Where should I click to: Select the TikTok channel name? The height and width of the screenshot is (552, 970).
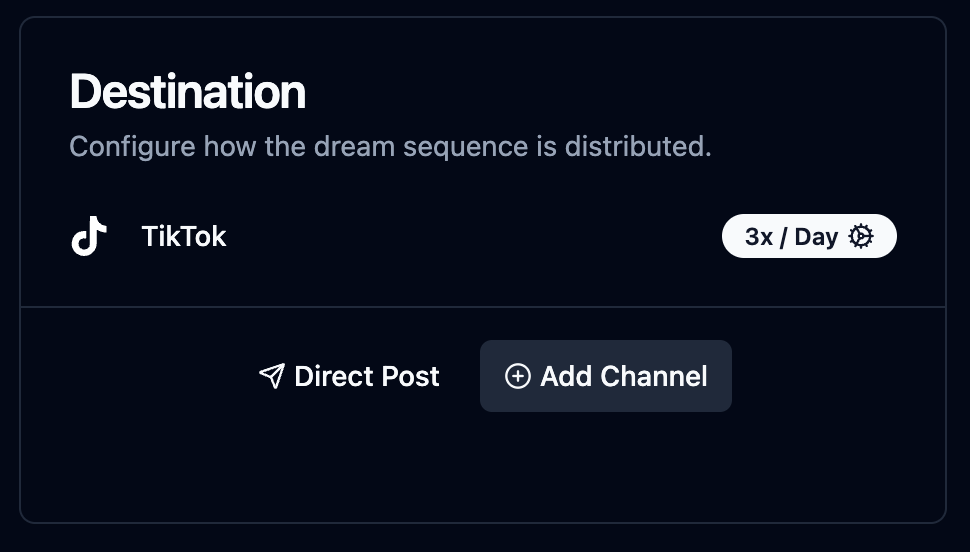click(184, 236)
